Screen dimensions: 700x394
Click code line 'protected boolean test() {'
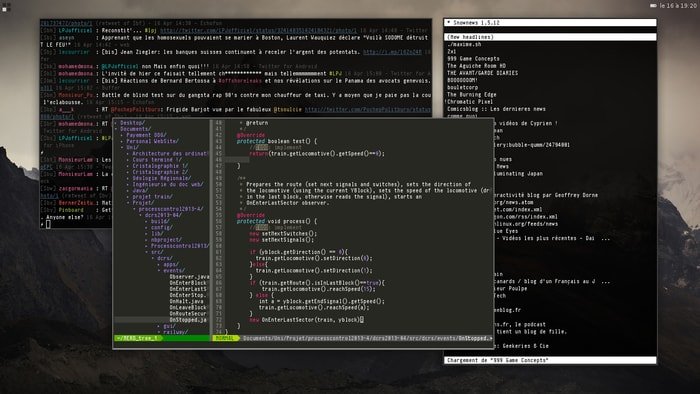point(277,141)
